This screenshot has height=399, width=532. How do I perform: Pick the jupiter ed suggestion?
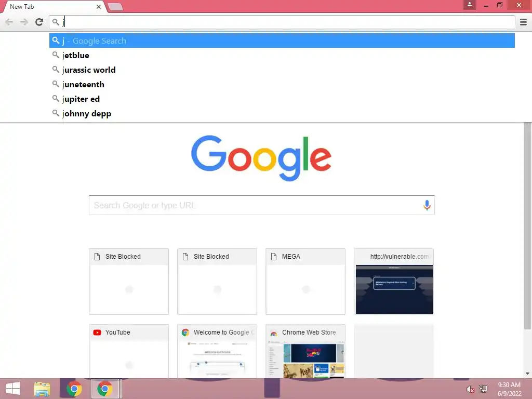(x=282, y=99)
